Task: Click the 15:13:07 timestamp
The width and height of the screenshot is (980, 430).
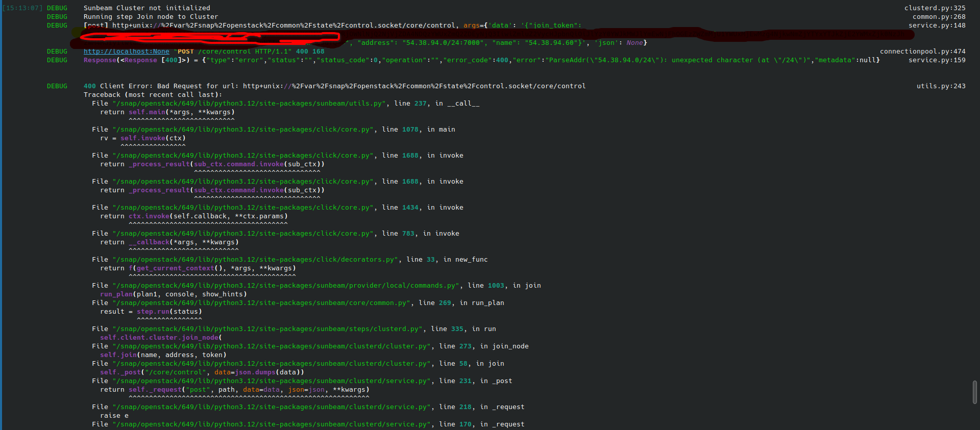Action: [x=22, y=8]
